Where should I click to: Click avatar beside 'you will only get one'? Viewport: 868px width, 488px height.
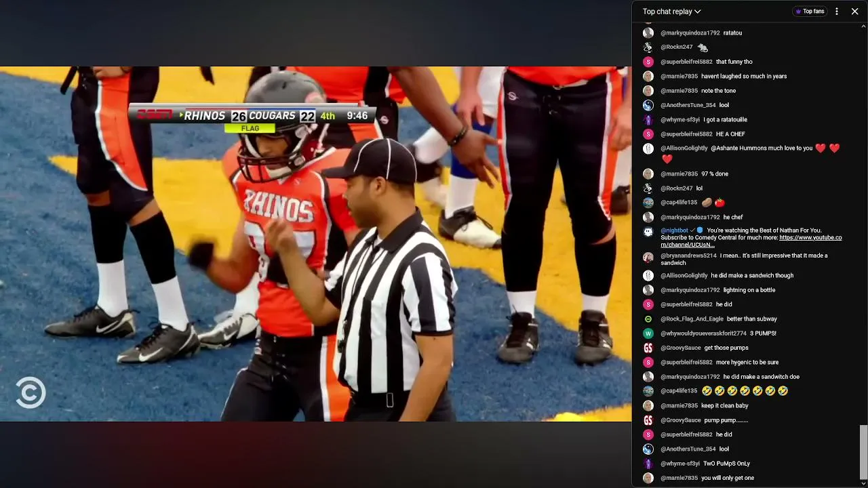648,478
